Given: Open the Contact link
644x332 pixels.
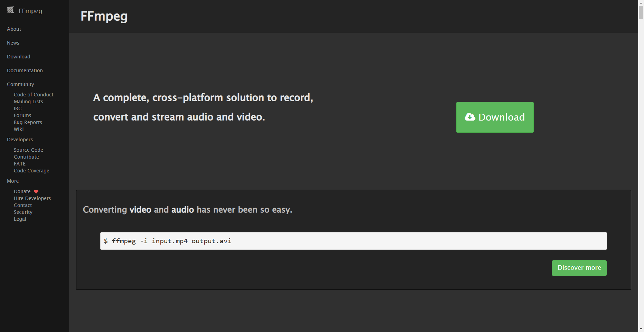Looking at the screenshot, I should [23, 205].
